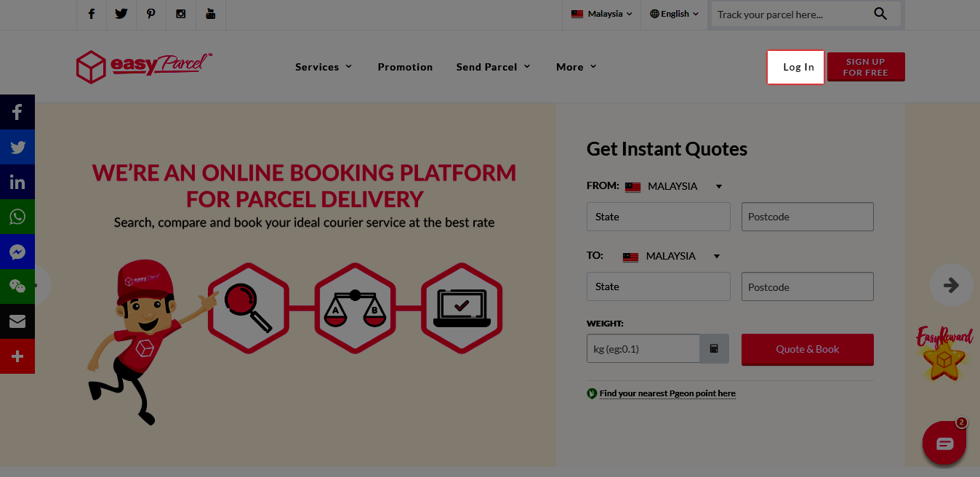
Task: Share via WhatsApp in side share bar
Action: coord(17,217)
